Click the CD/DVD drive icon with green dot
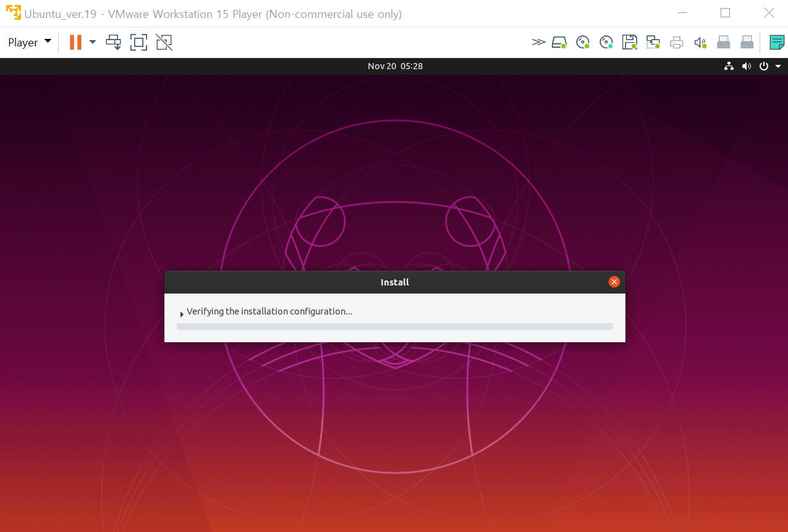 pyautogui.click(x=583, y=42)
